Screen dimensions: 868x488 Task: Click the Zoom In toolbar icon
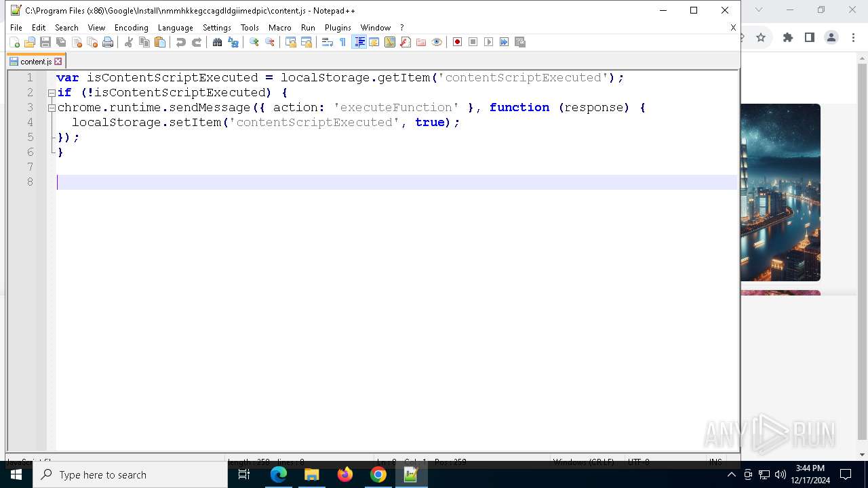(254, 42)
